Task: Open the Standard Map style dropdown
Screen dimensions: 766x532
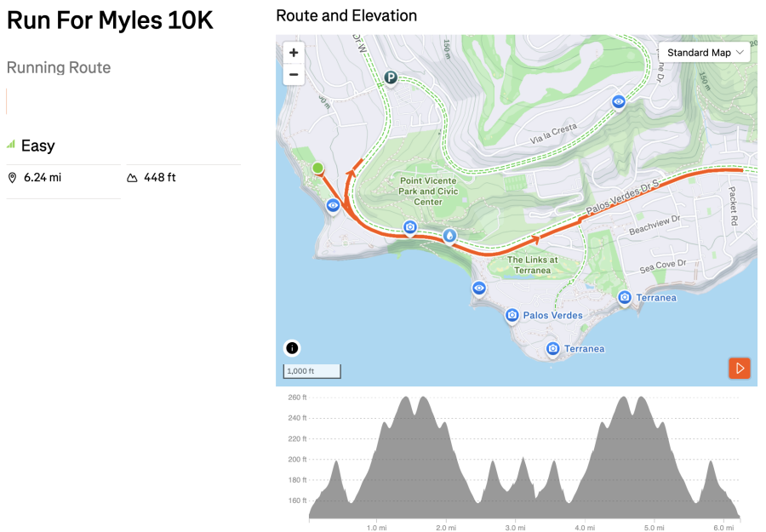Action: (x=704, y=53)
